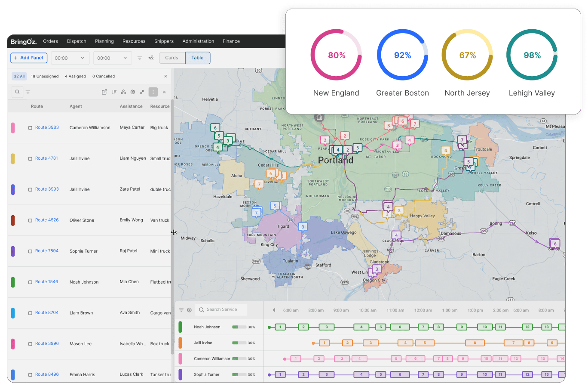Select the checkbox for Route 3993
This screenshot has width=588, height=383.
30,189
